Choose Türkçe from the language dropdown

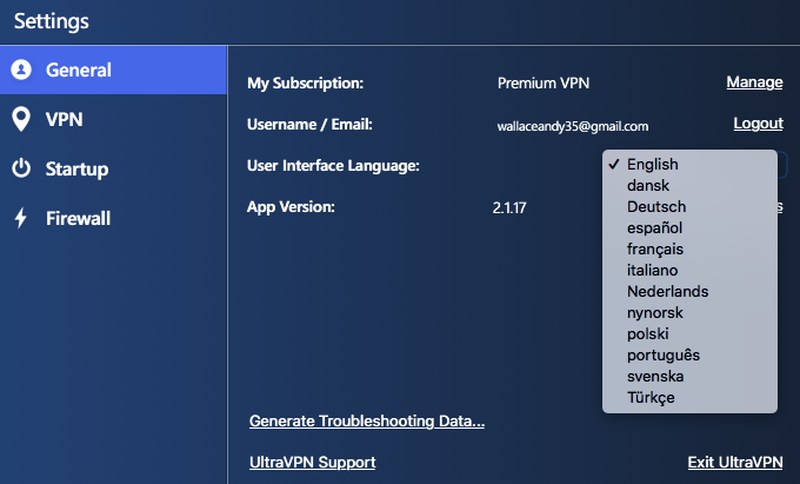(x=690, y=397)
